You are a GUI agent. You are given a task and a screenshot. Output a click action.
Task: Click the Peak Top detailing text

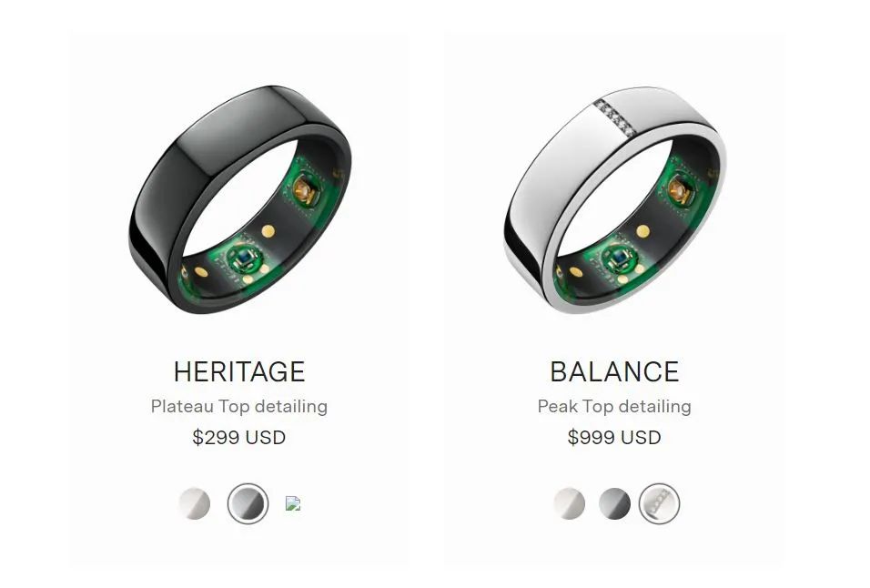pyautogui.click(x=614, y=406)
